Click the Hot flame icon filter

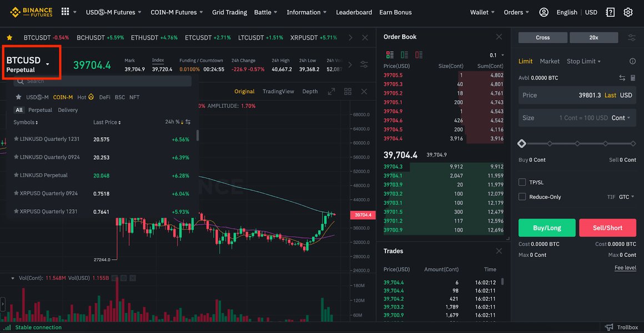pos(90,97)
